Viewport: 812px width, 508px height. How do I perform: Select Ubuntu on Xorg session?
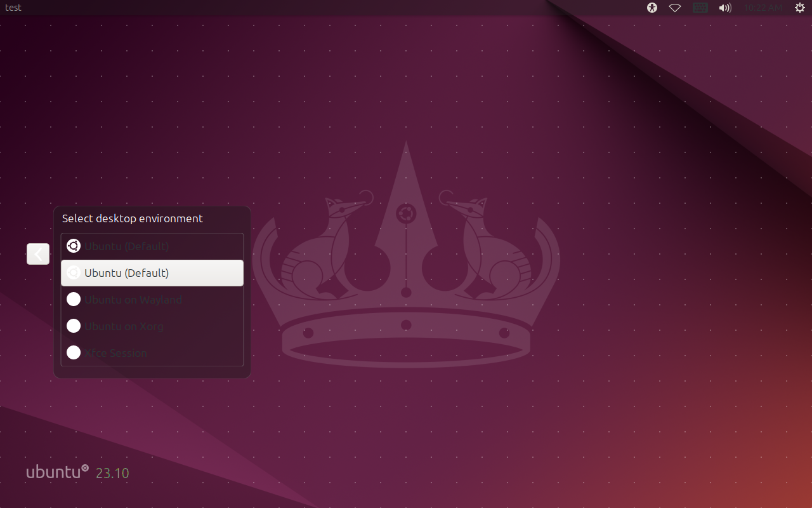coord(152,326)
